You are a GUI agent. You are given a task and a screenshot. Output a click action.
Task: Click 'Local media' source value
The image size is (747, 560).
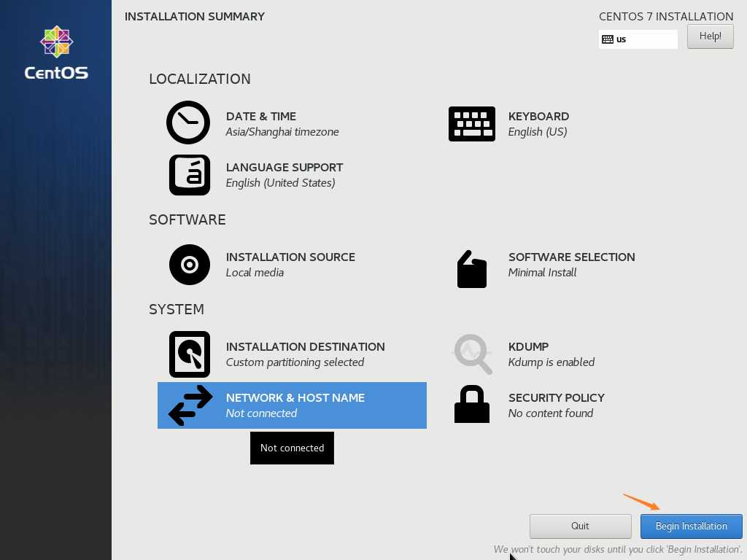coord(255,273)
